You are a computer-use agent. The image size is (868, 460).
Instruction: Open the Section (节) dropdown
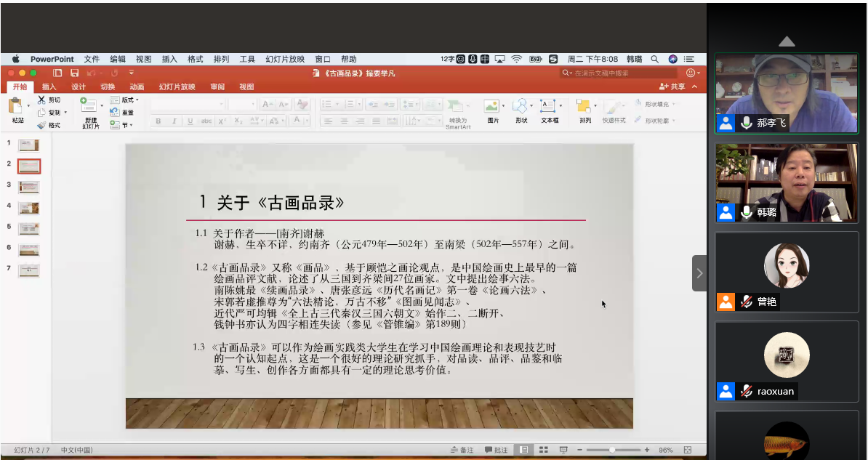[x=124, y=125]
